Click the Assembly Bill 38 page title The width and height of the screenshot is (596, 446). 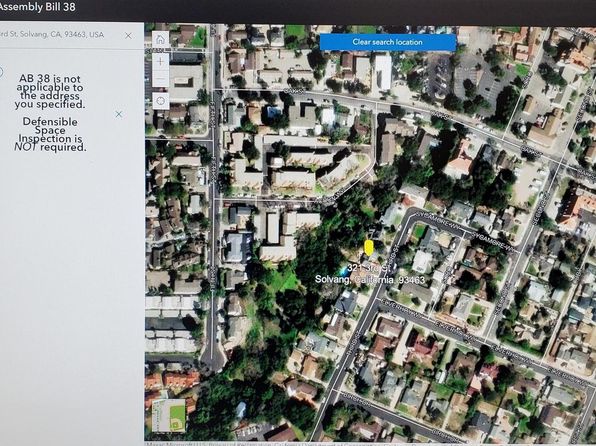pyautogui.click(x=38, y=7)
